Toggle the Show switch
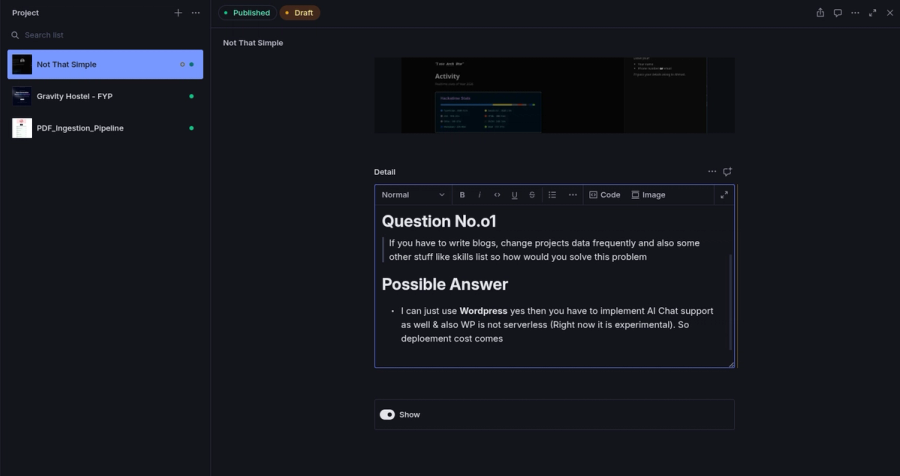Screen dimensions: 900x476 click(x=387, y=415)
